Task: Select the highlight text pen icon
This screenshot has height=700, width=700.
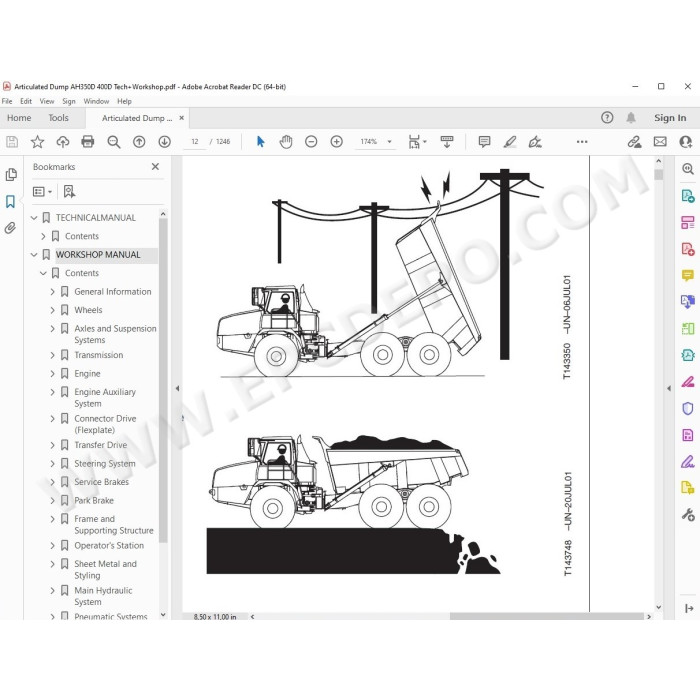Action: (x=510, y=142)
